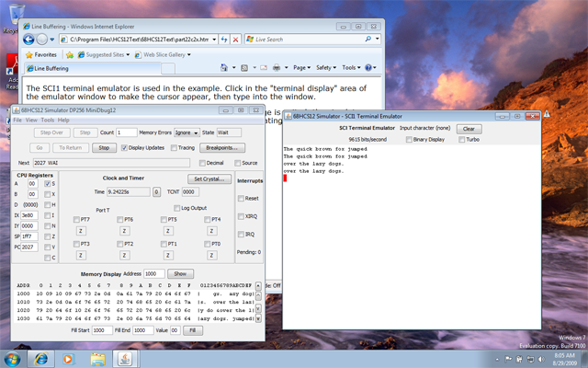Click the Refresh icon in Internet Explorer
The width and height of the screenshot is (588, 368).
[x=224, y=39]
